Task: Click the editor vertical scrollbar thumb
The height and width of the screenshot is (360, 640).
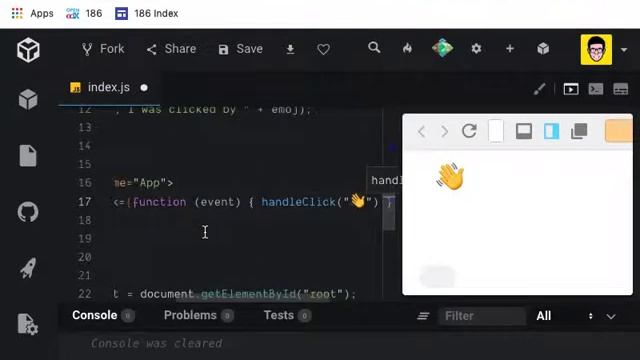Action: tap(389, 212)
